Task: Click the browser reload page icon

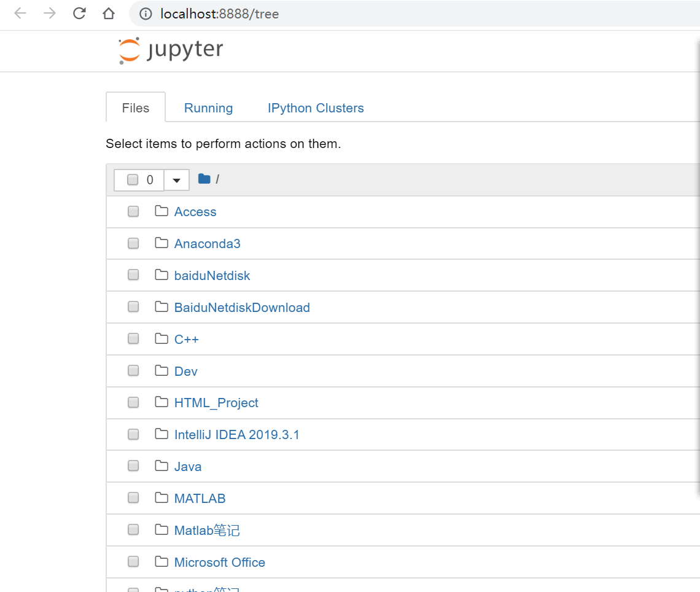Action: click(79, 14)
